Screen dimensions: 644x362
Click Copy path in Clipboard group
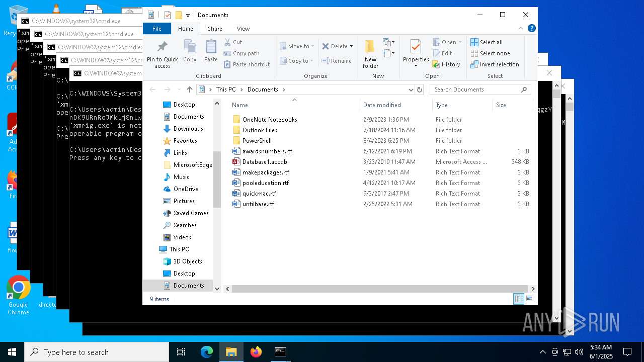(x=242, y=53)
